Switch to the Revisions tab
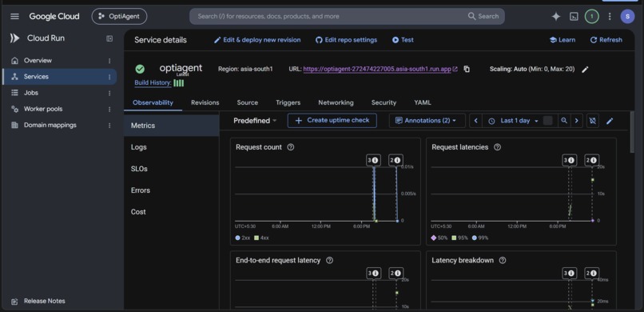 [x=205, y=102]
